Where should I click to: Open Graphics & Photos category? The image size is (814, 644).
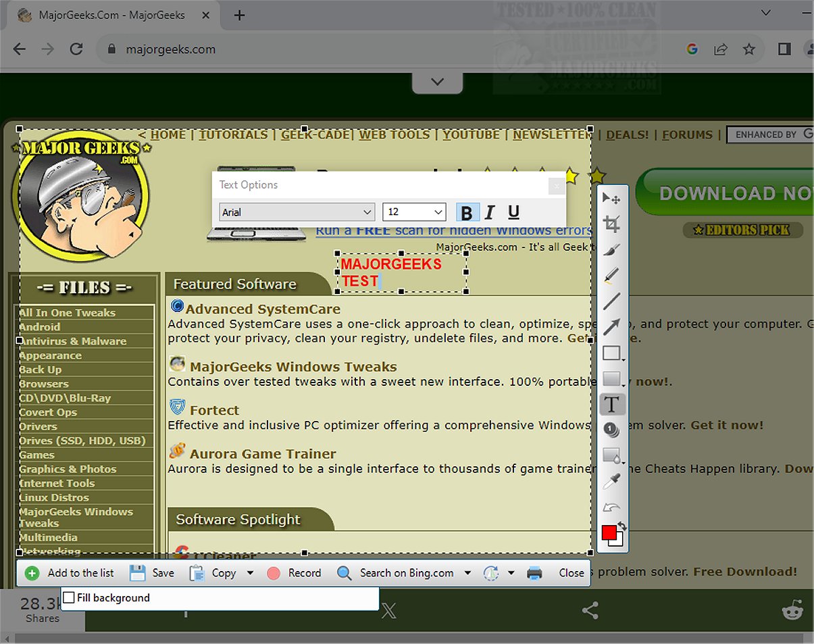(68, 469)
